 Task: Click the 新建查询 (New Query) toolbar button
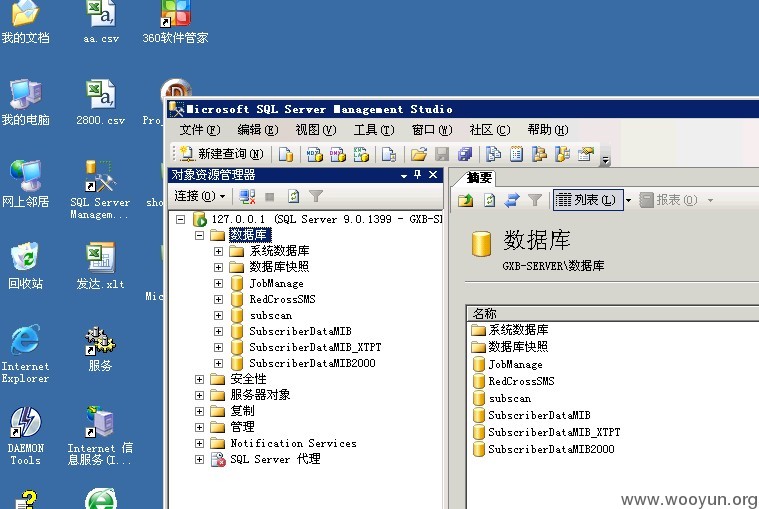222,154
